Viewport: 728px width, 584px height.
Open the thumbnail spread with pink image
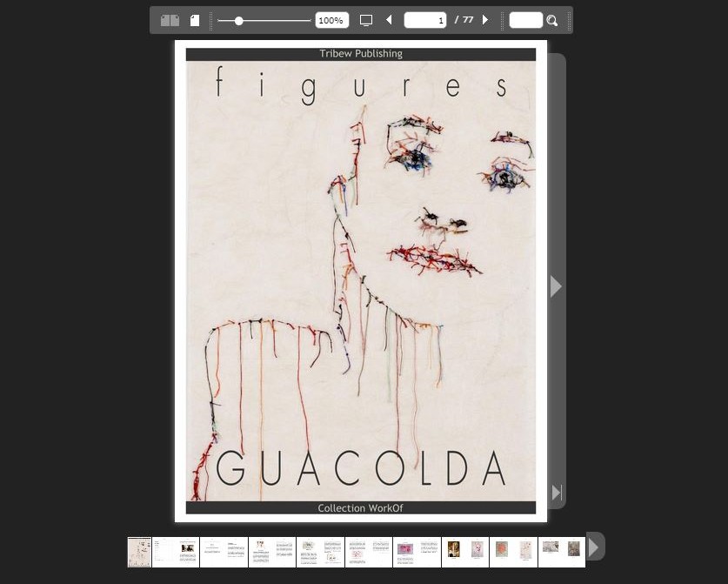[x=417, y=552]
